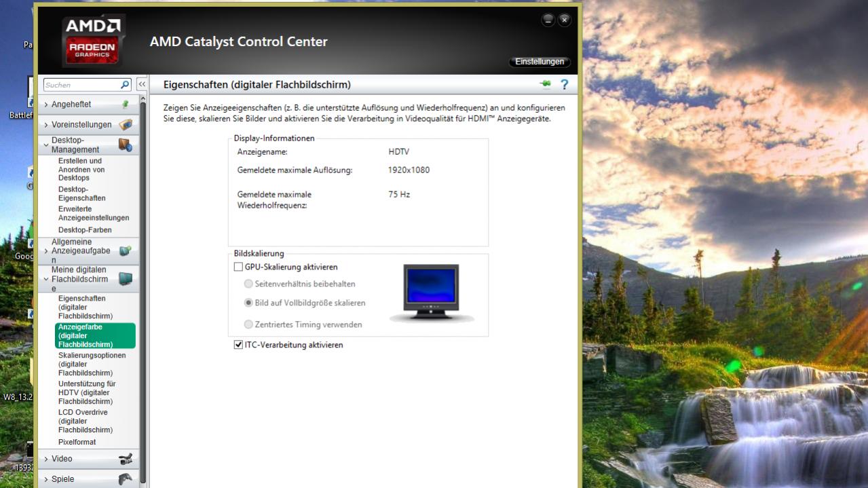Click the Angeheftet green pin icon
Viewport: 868px width, 488px height.
point(125,105)
